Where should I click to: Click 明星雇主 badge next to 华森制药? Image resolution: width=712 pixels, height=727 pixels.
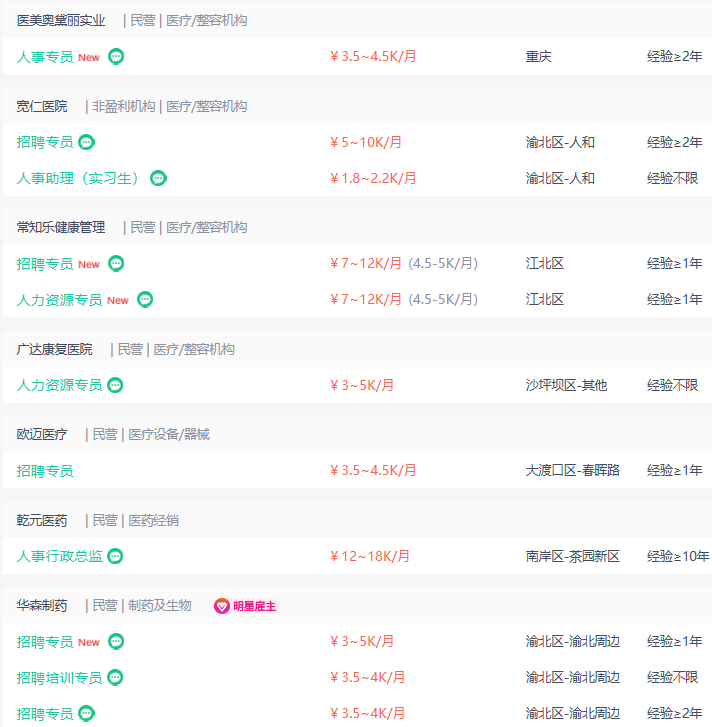click(245, 606)
